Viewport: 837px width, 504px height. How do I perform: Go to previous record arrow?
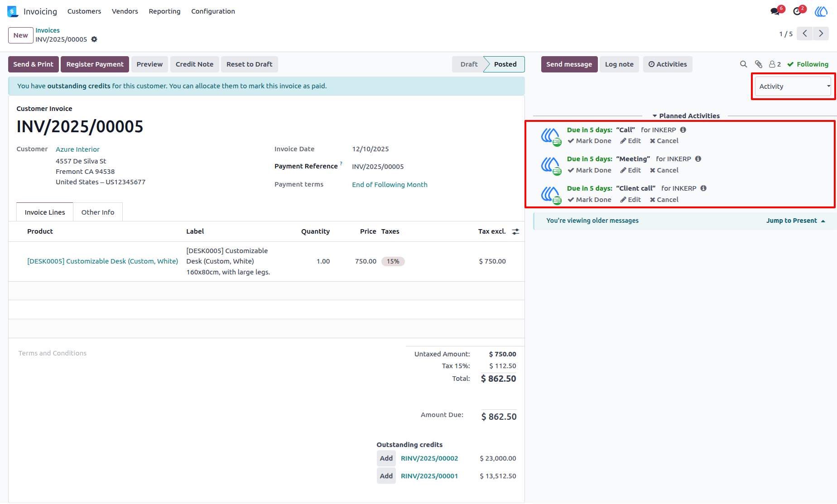804,34
